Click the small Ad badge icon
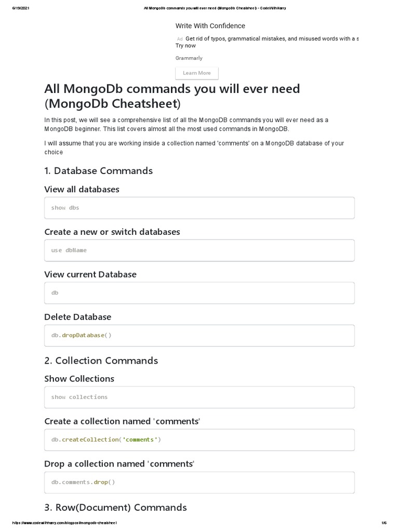This screenshot has height=532, width=399. [x=180, y=39]
